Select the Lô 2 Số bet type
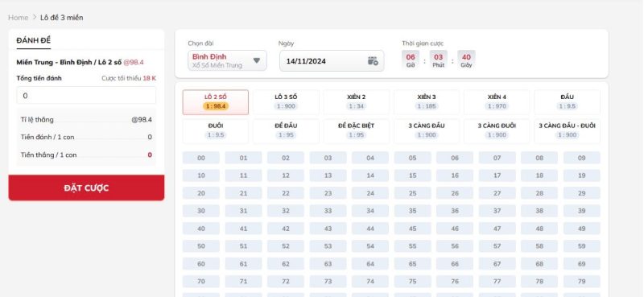 click(x=216, y=102)
